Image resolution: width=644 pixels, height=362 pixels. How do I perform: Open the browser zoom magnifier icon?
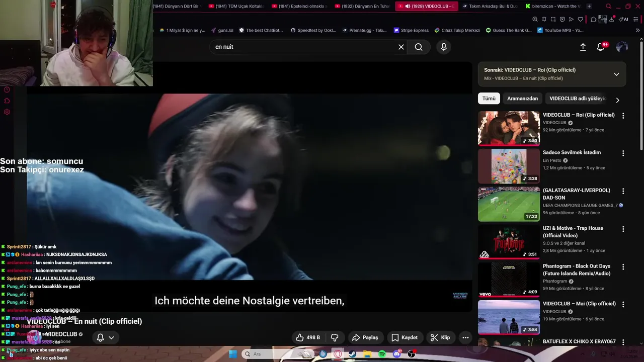[x=535, y=19]
